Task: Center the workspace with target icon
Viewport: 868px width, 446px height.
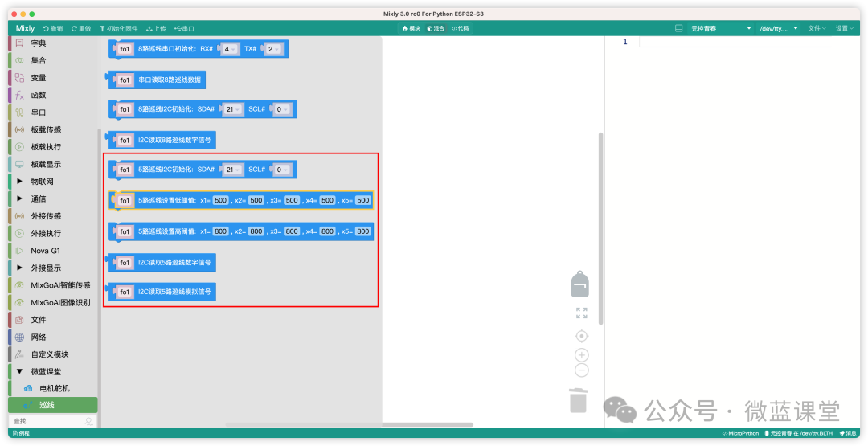Action: pyautogui.click(x=582, y=336)
